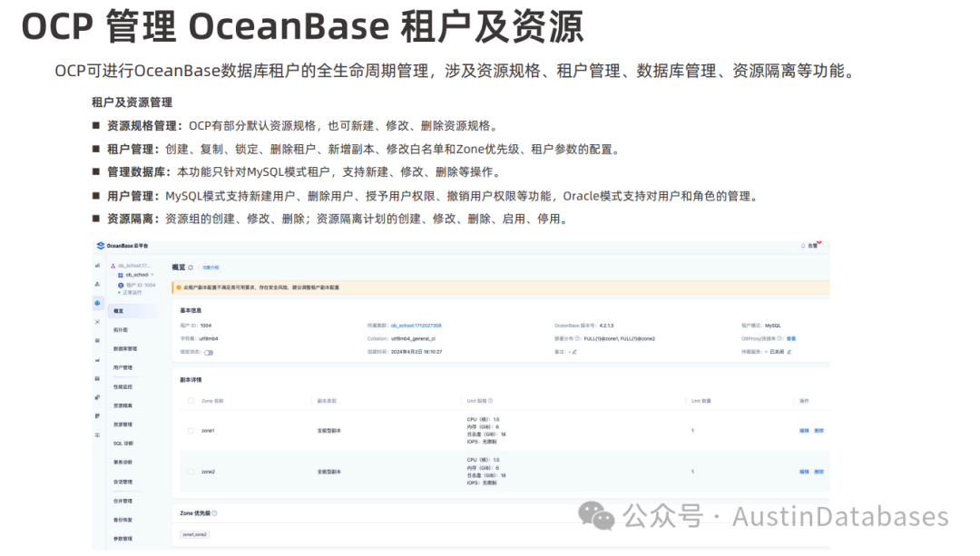
Task: Click the 功能介绍 link
Action: click(x=211, y=268)
